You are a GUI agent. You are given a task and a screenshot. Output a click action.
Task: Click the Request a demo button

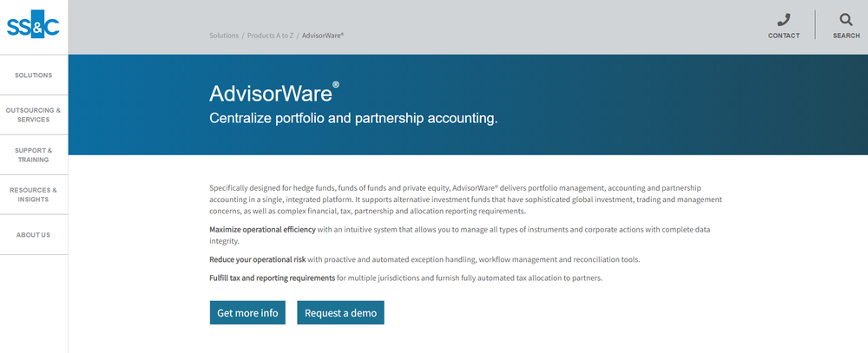pyautogui.click(x=340, y=312)
